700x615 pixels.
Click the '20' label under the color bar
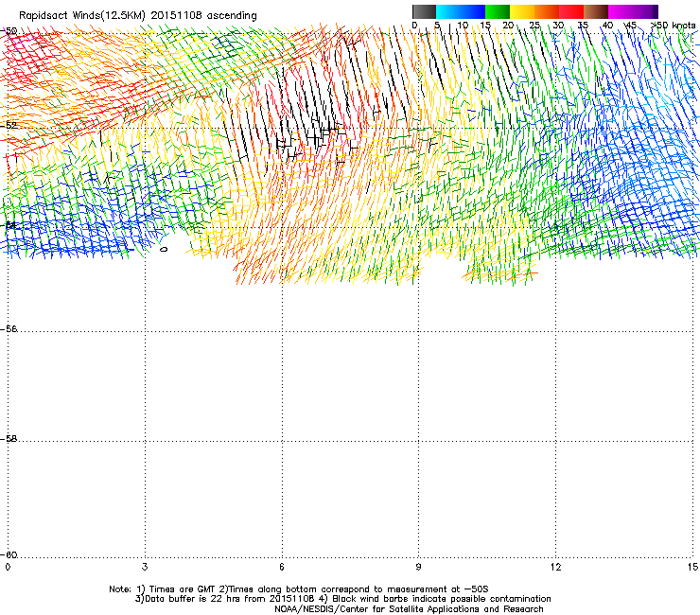point(509,25)
